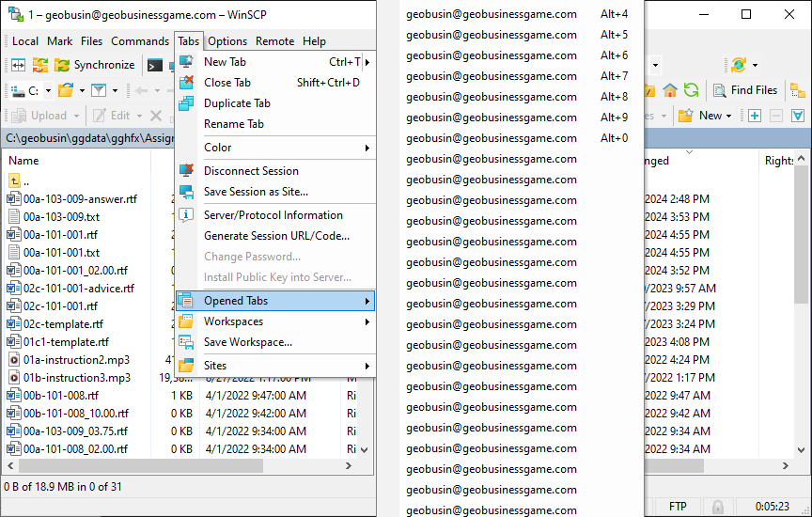Click the invert selection icon
The height and width of the screenshot is (517, 812).
[x=798, y=116]
